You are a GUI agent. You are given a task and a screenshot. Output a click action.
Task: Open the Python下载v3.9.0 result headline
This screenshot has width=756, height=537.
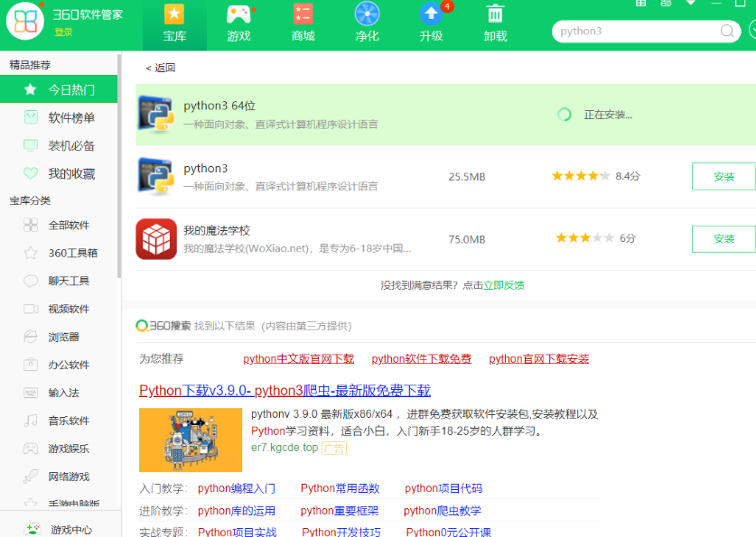pyautogui.click(x=285, y=391)
